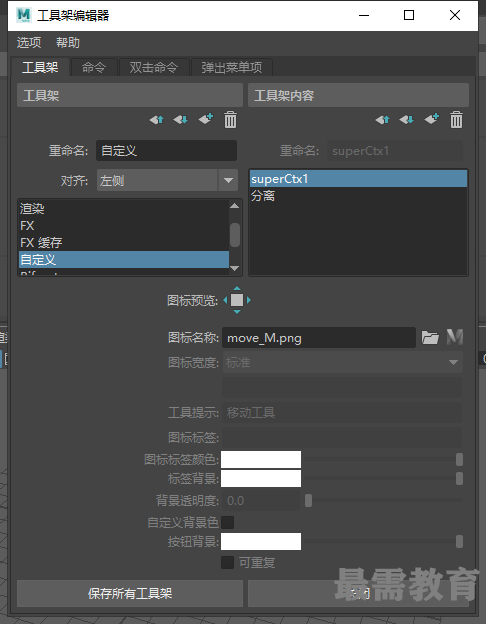Create a new shelf in the 工具架 panel
Screen dimensions: 486x624
206,119
